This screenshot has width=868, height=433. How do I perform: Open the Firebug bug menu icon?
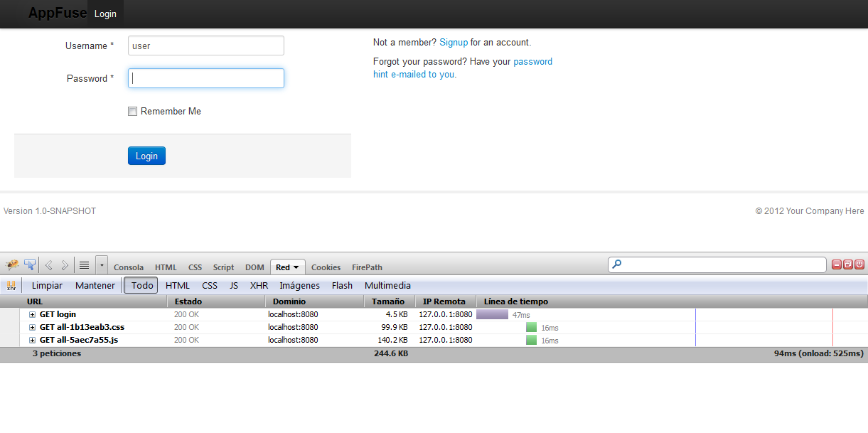click(11, 264)
